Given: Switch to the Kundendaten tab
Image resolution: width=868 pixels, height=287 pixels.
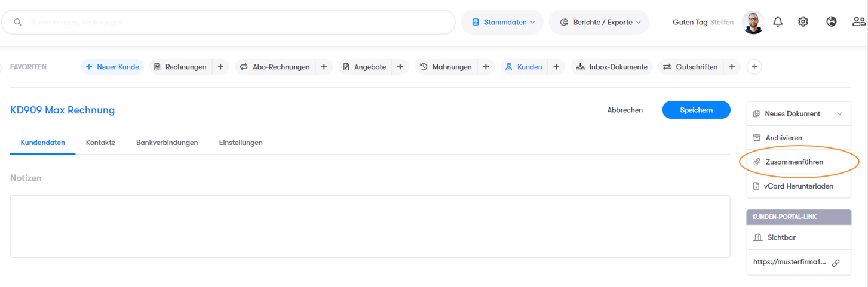Looking at the screenshot, I should (42, 143).
